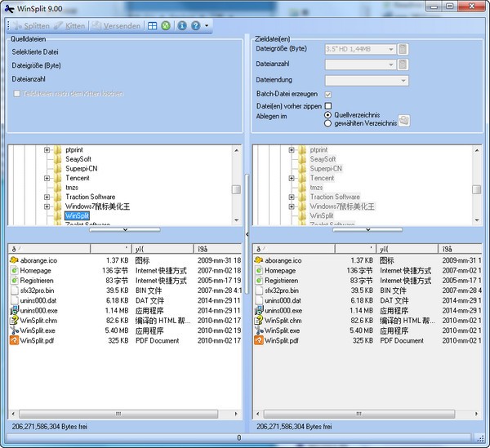Select Homepage shortcut in left file list
Viewport: 490px width, 448px height.
tap(35, 270)
